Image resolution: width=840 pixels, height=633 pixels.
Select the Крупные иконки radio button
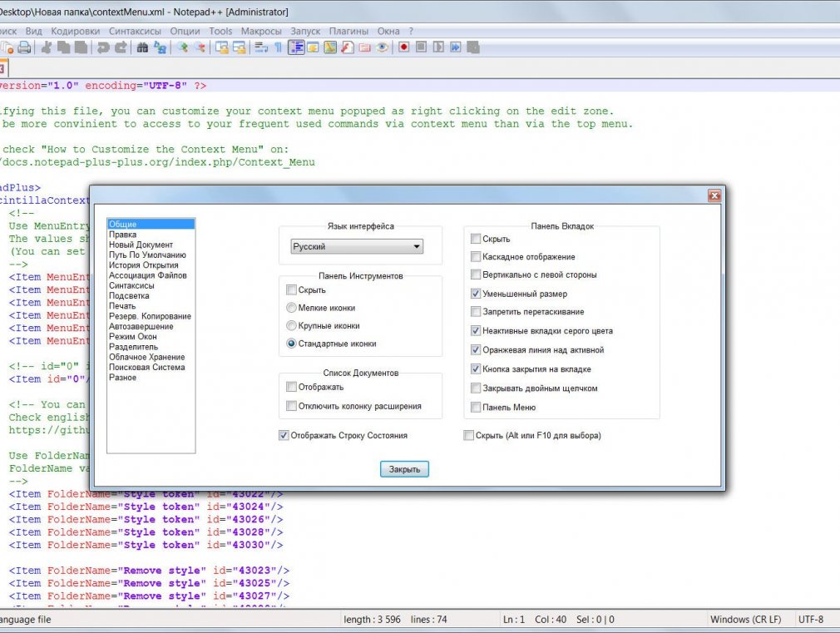point(291,325)
